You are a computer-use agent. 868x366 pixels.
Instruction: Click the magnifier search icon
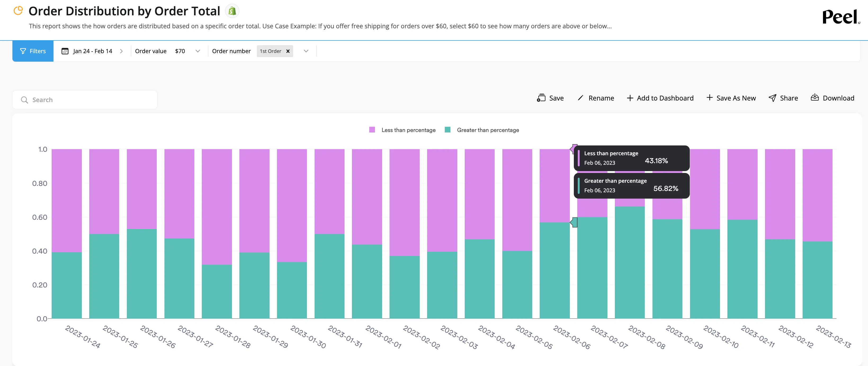coord(24,100)
